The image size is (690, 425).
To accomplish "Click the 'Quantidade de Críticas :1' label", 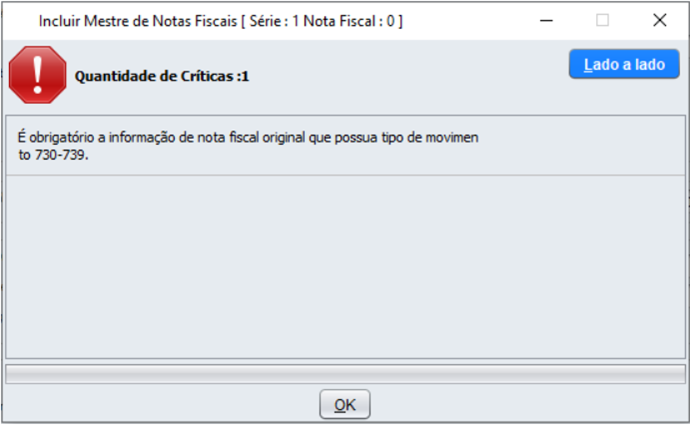I will coord(162,76).
